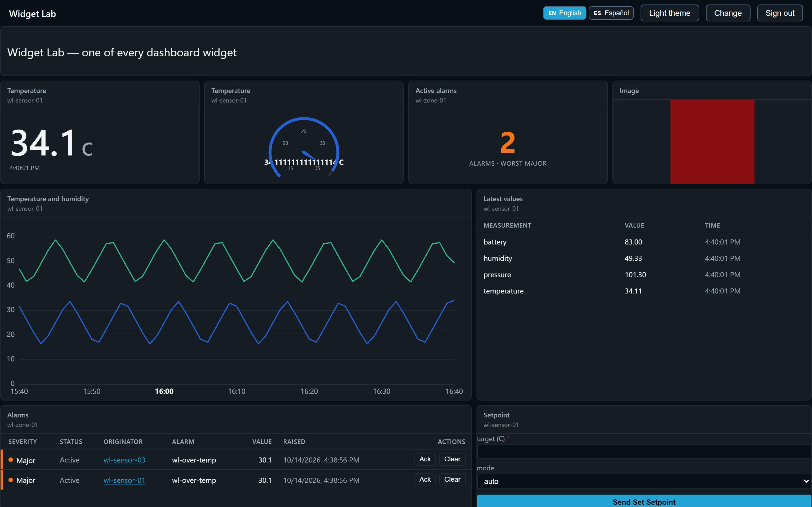Acknowledge the wl-sensor-03 alarm

click(425, 459)
